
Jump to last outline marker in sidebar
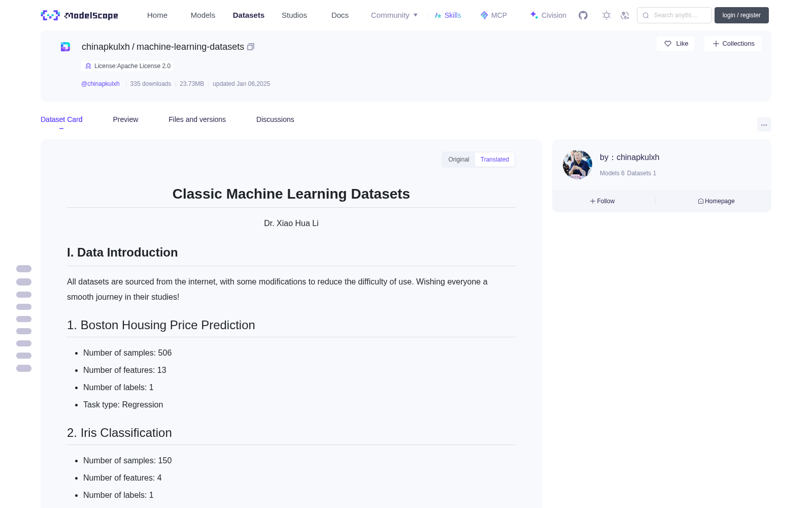point(24,368)
